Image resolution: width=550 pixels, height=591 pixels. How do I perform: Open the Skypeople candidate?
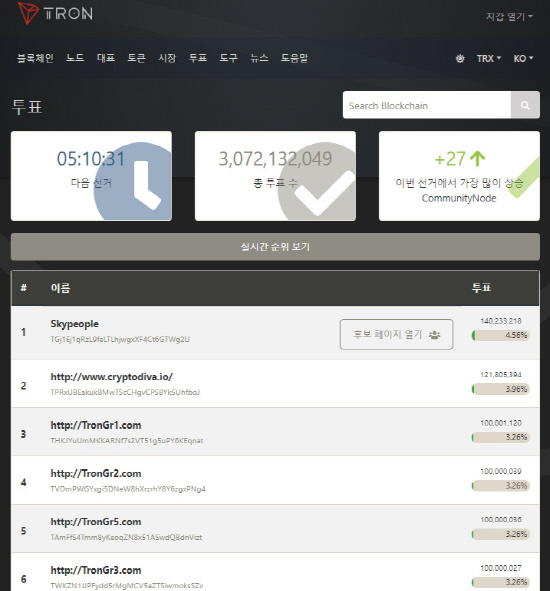75,324
